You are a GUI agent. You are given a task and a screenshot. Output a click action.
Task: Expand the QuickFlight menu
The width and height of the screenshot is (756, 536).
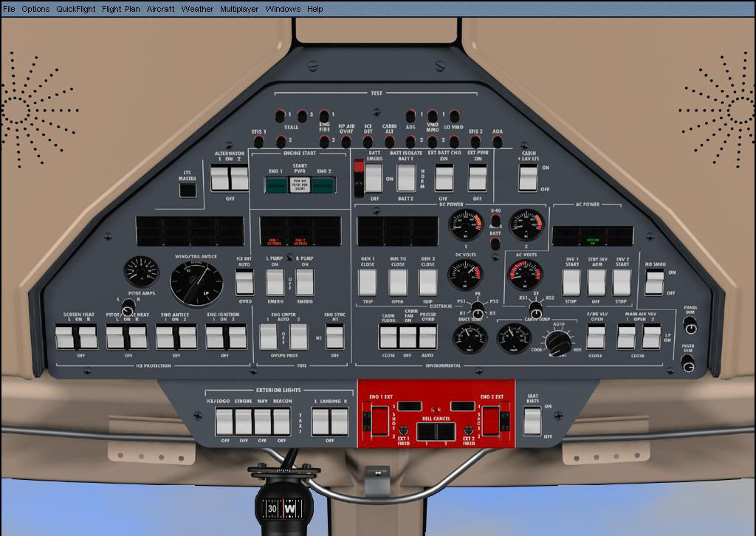[x=76, y=9]
